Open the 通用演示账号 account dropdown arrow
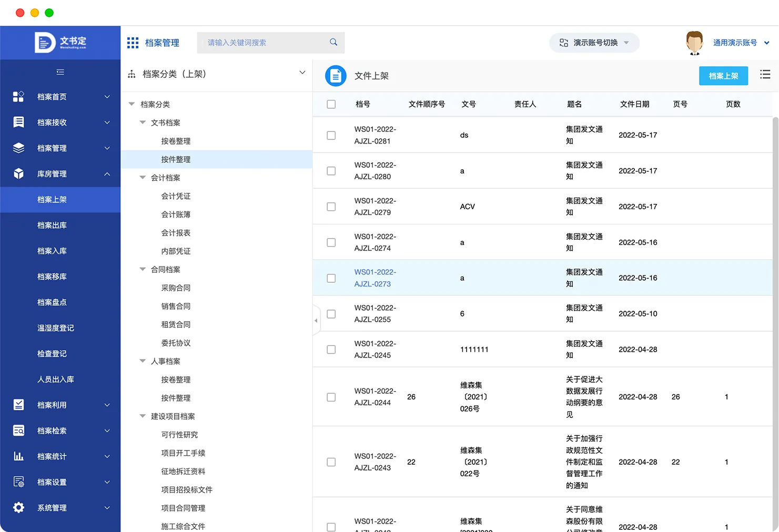The image size is (779, 532). [x=767, y=43]
